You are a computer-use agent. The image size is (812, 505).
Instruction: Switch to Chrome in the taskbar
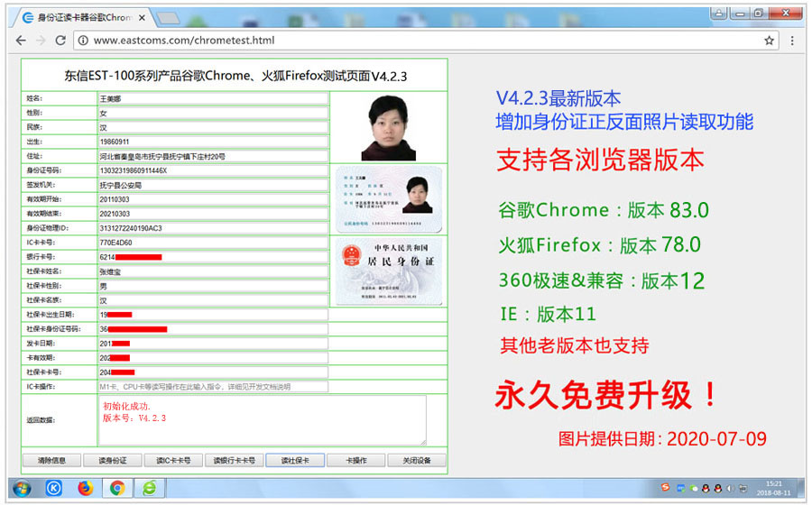[117, 488]
